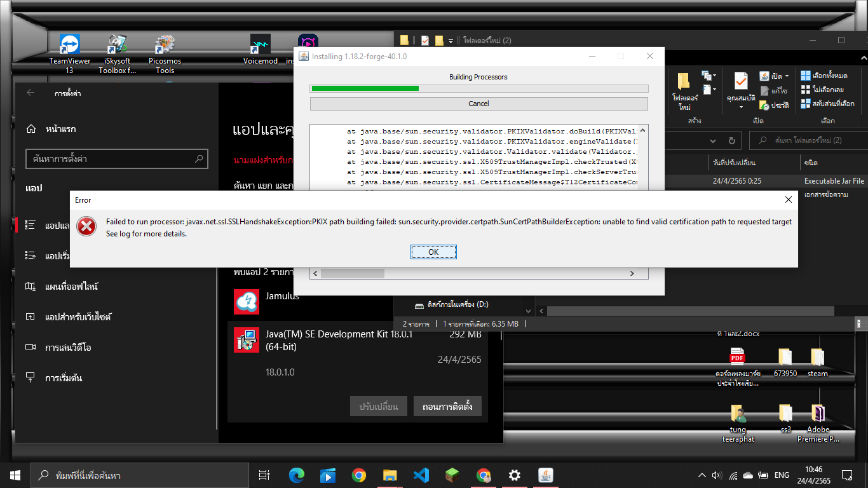Show hidden system tray icons
Image resolution: width=868 pixels, height=488 pixels.
click(x=702, y=475)
